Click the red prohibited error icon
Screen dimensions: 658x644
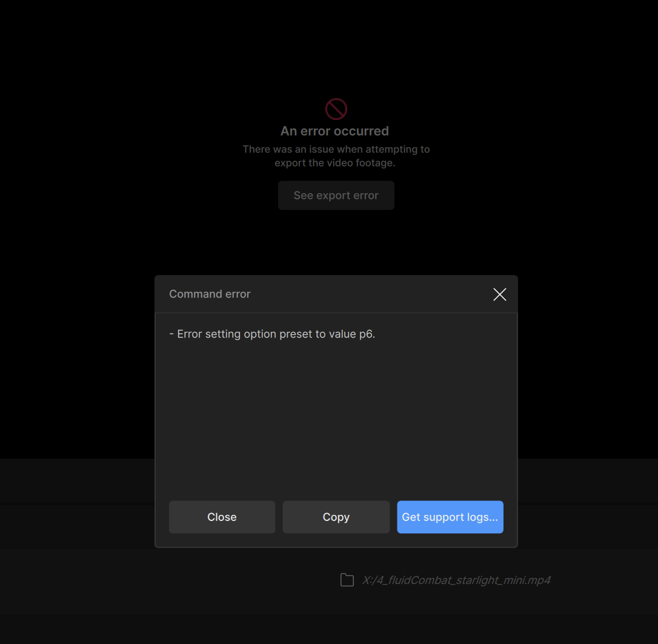336,109
